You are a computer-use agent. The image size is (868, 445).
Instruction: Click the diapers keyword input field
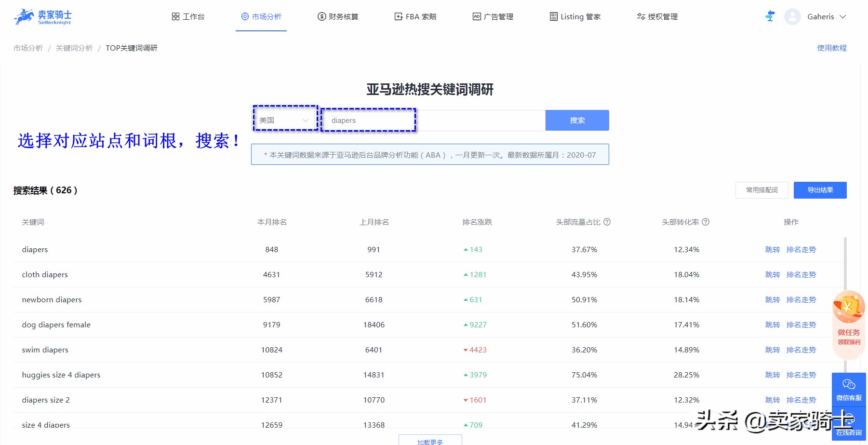click(368, 120)
